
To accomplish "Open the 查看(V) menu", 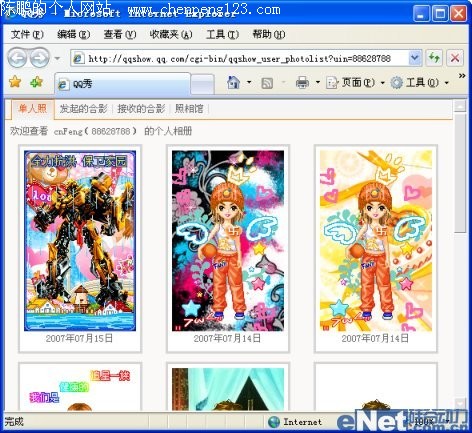I will (x=120, y=34).
